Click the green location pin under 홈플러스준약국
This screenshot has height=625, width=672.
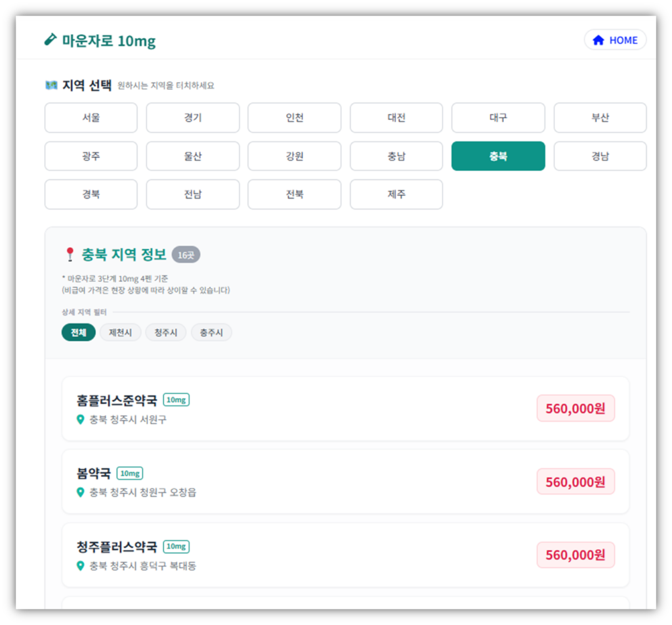[x=79, y=420]
